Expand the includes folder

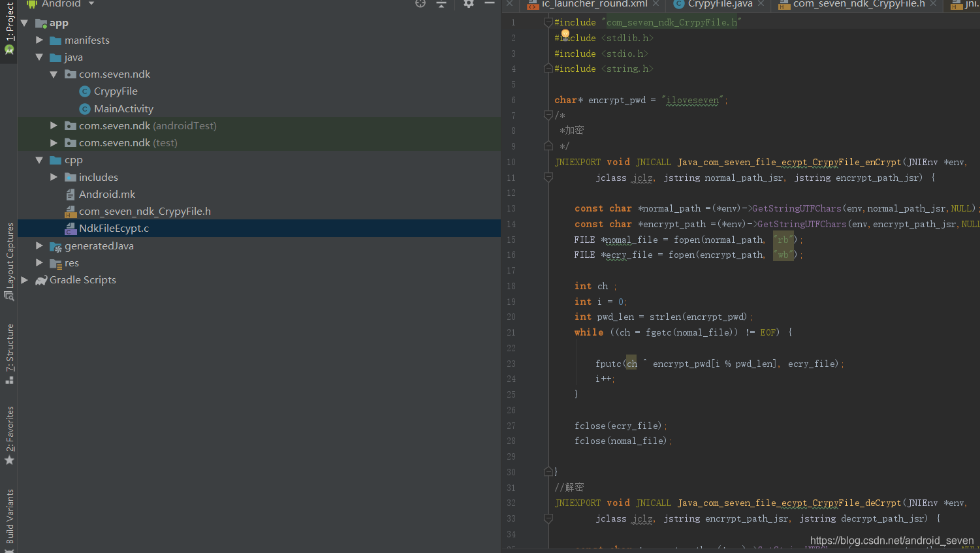click(54, 177)
